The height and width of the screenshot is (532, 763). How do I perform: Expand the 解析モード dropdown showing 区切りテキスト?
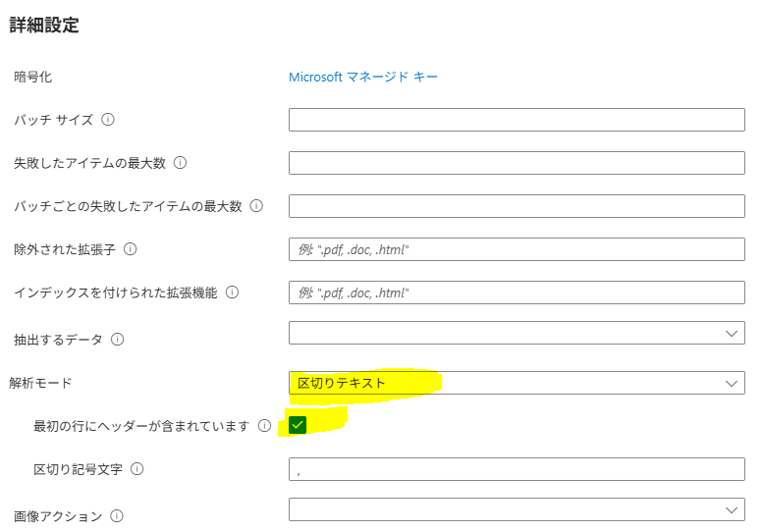(517, 383)
